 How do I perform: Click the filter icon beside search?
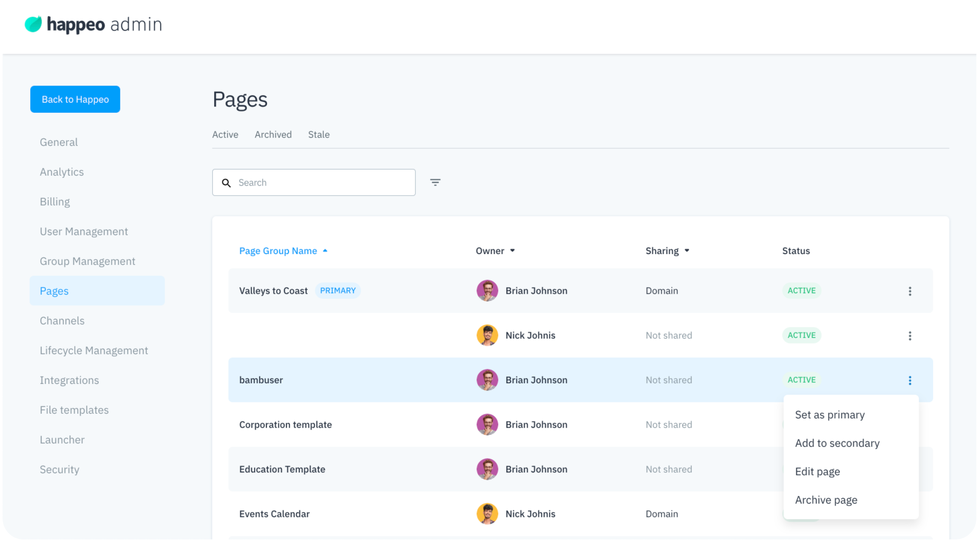coord(435,182)
